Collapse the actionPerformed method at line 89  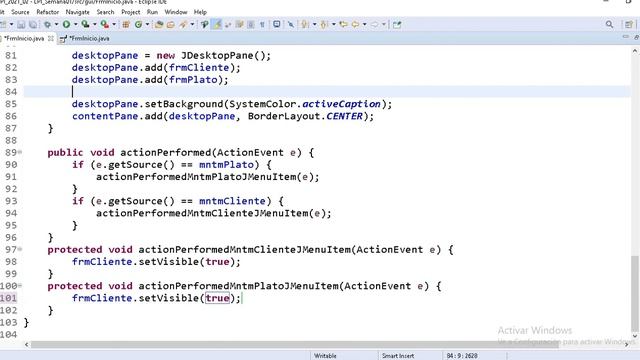pos(20,153)
